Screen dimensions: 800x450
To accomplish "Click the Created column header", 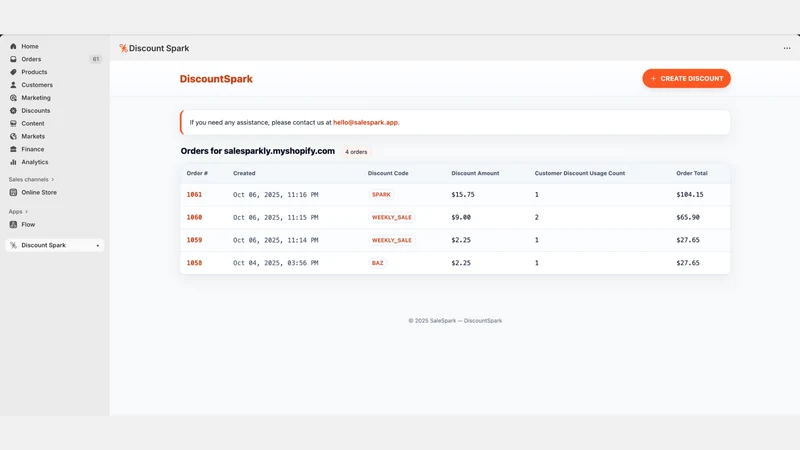I will tap(244, 173).
